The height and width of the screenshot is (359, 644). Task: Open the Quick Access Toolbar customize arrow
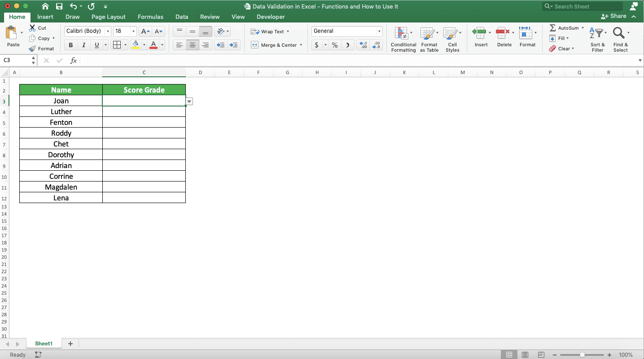[105, 7]
